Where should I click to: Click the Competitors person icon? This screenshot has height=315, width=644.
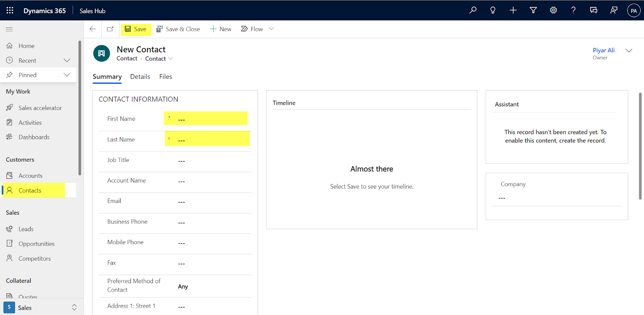[x=10, y=258]
